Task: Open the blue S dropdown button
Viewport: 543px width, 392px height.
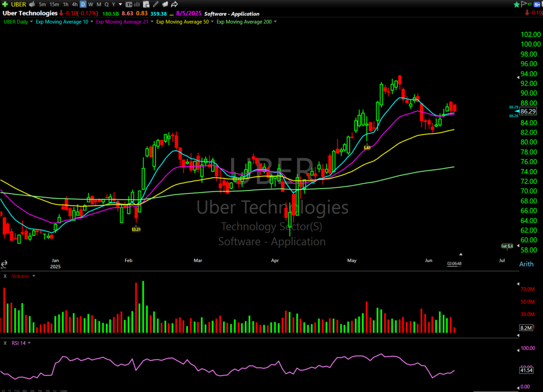Action: coord(538,5)
